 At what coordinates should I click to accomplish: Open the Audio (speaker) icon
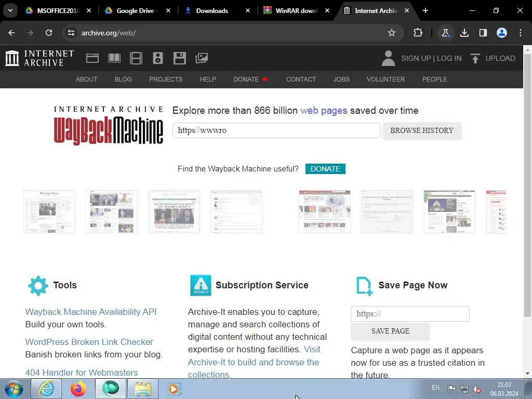click(158, 58)
